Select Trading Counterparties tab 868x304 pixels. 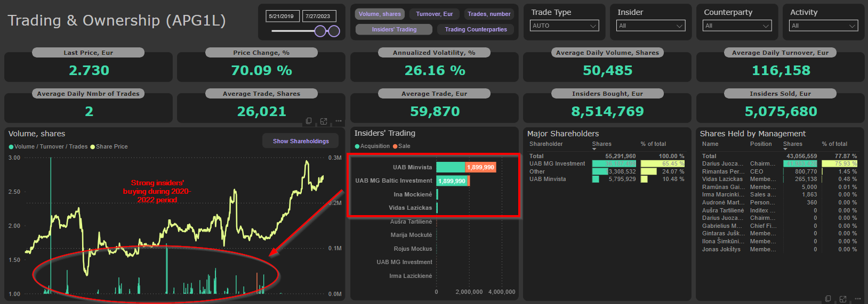click(x=476, y=29)
